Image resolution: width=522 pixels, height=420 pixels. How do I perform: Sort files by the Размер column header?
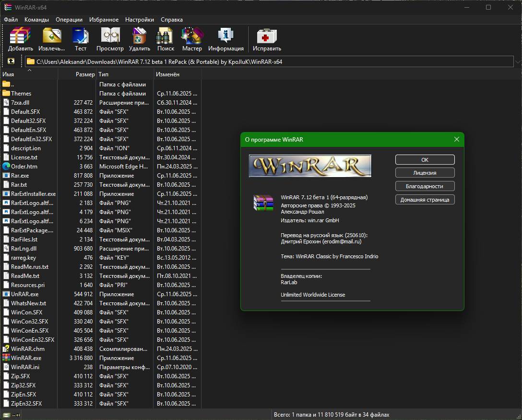point(77,74)
